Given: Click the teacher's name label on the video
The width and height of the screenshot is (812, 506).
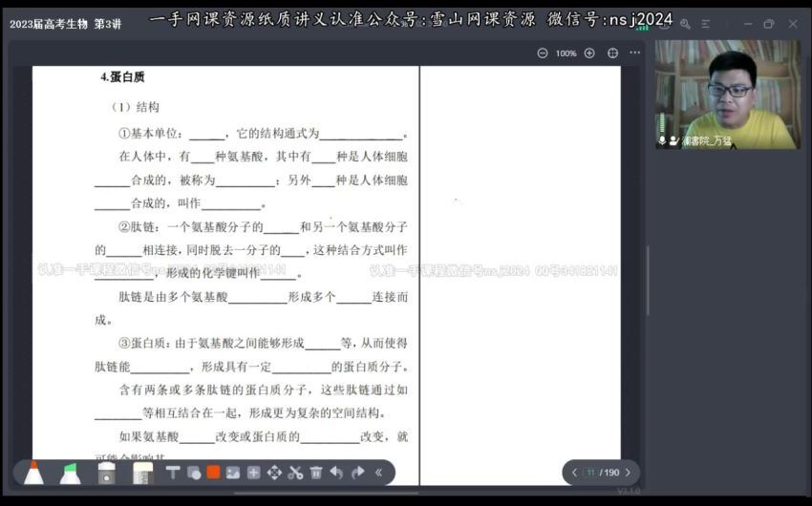Looking at the screenshot, I should point(706,140).
